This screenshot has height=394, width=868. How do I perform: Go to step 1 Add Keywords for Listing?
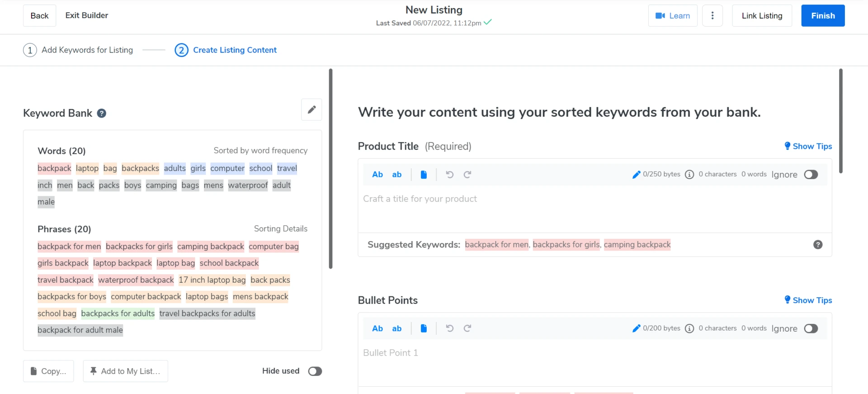78,50
